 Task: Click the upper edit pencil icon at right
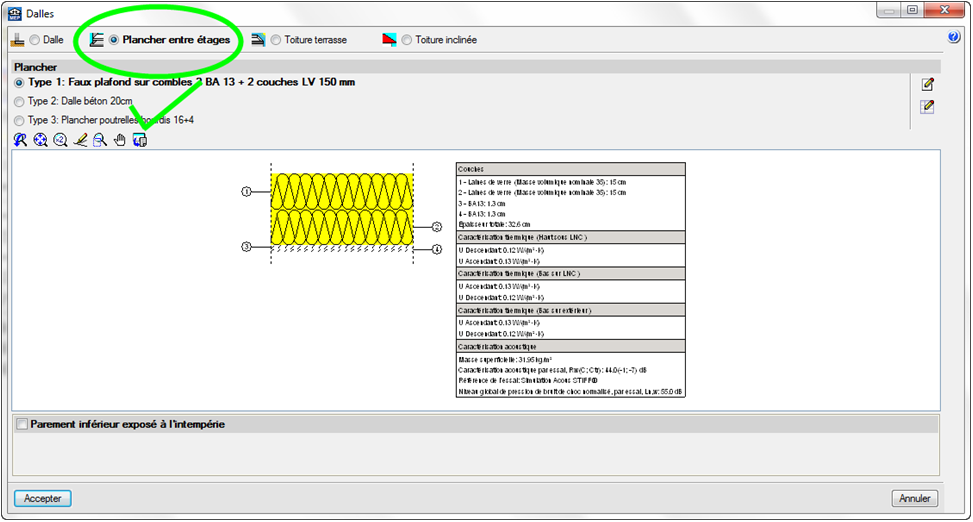[x=928, y=84]
